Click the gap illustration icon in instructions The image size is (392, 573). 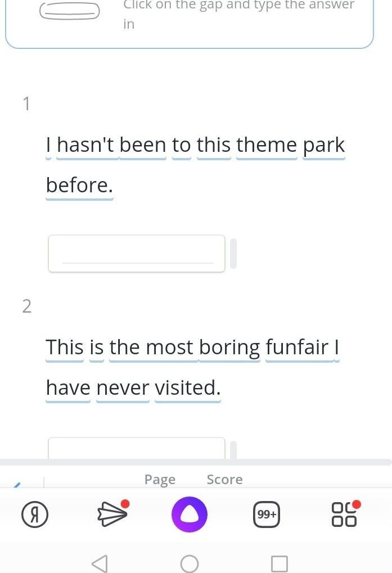coord(70,11)
